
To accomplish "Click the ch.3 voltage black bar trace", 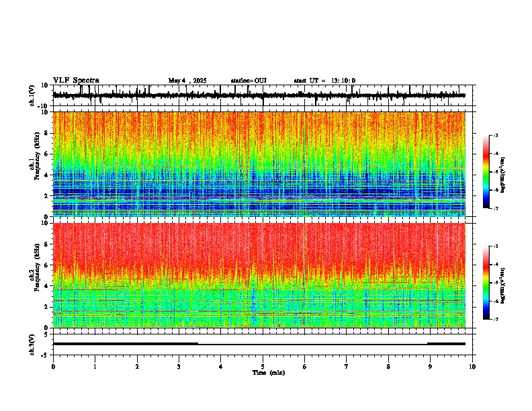I will click(259, 344).
